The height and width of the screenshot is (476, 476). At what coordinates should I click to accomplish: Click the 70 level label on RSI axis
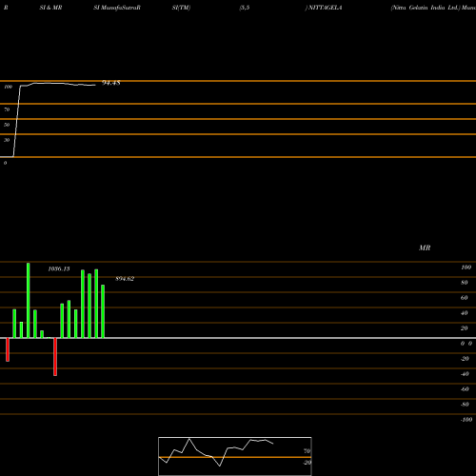[x=7, y=109]
